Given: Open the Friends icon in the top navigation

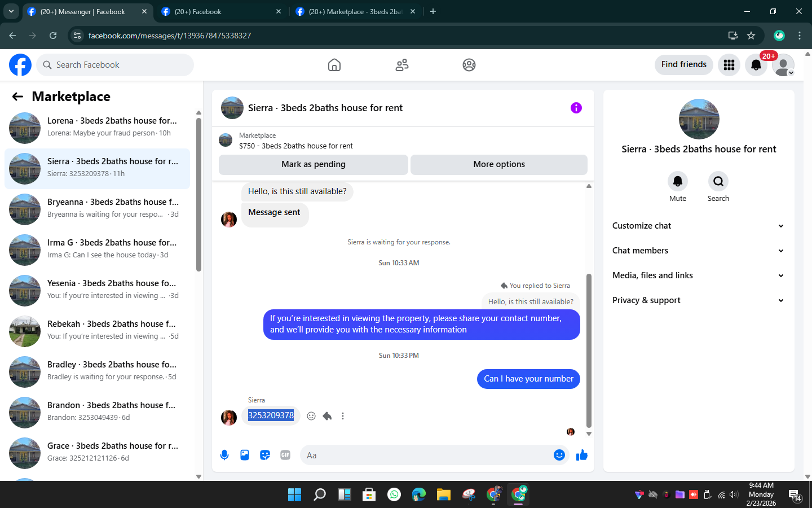Looking at the screenshot, I should tap(402, 65).
